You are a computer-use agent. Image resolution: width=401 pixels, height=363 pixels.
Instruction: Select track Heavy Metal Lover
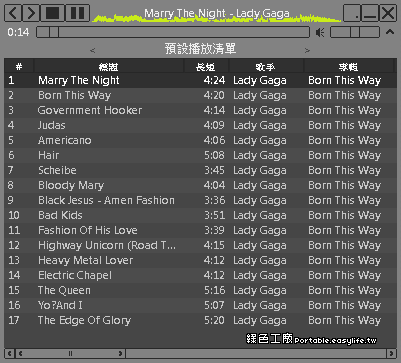pyautogui.click(x=200, y=260)
